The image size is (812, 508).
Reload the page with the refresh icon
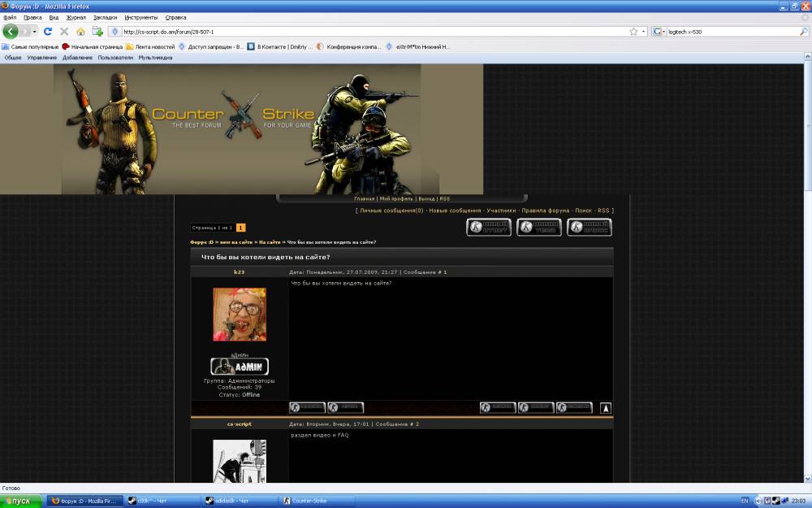(48, 32)
